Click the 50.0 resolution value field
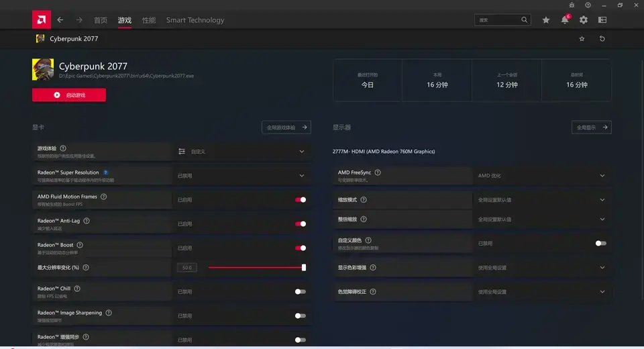This screenshot has width=644, height=349. tap(187, 268)
